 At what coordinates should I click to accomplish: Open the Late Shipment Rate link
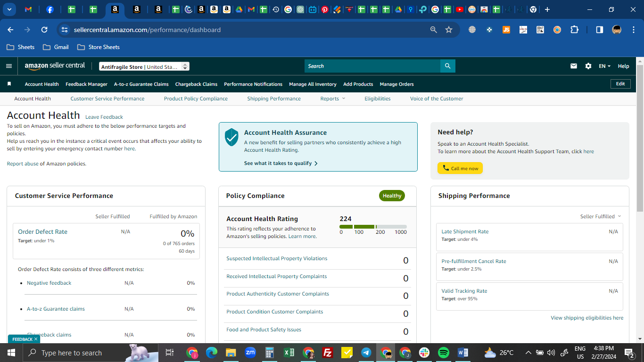(465, 231)
